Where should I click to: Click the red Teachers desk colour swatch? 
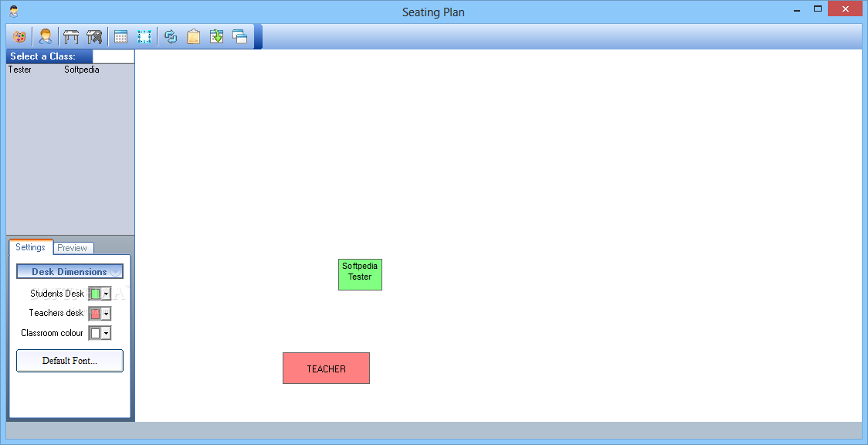95,314
